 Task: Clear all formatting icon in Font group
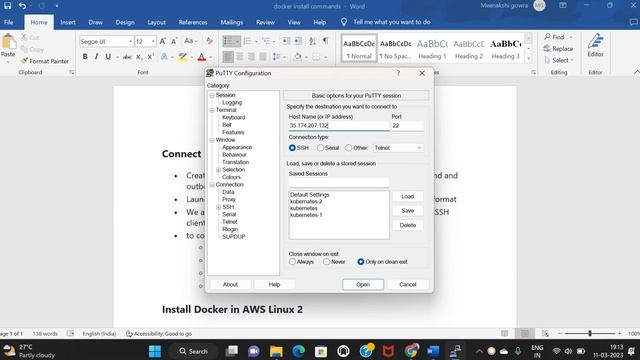[x=209, y=41]
